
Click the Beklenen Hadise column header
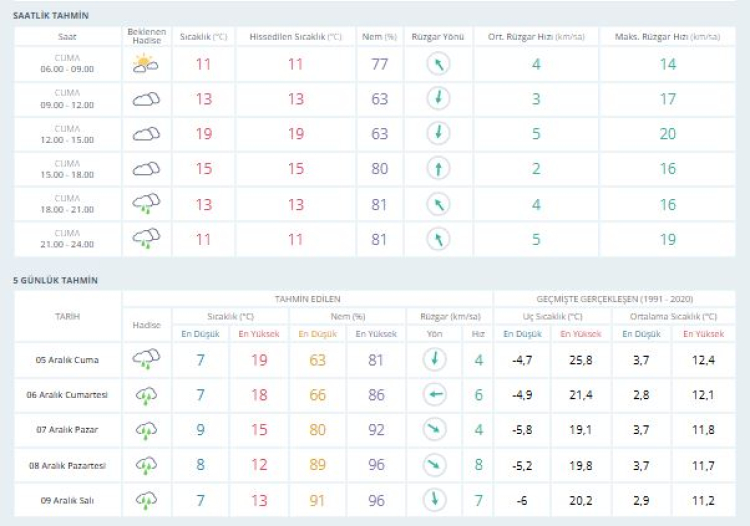pyautogui.click(x=146, y=36)
